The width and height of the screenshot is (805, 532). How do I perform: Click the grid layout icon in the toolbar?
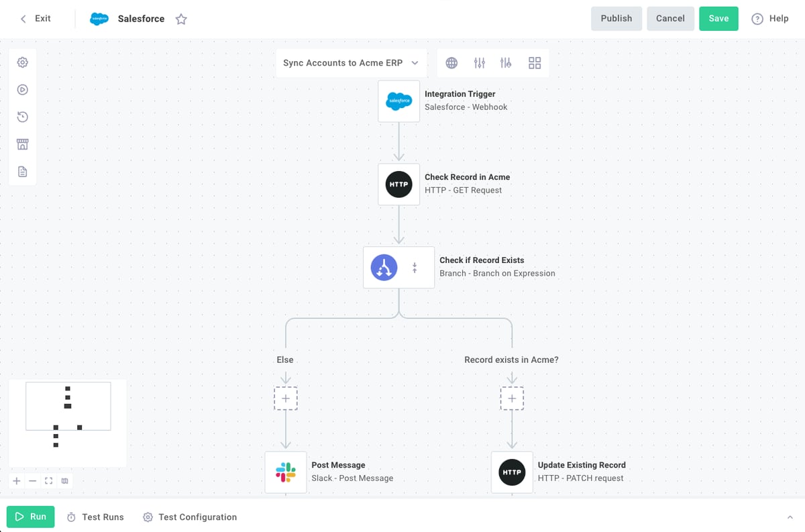click(534, 62)
